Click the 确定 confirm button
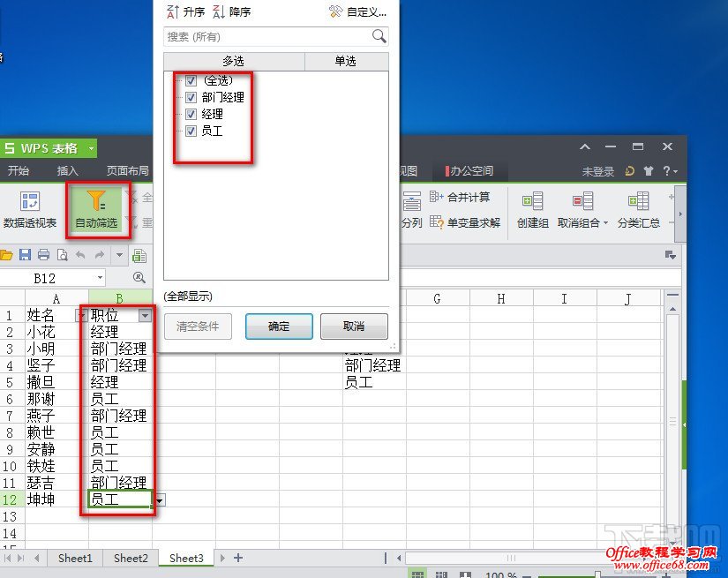The image size is (728, 578). 279,327
